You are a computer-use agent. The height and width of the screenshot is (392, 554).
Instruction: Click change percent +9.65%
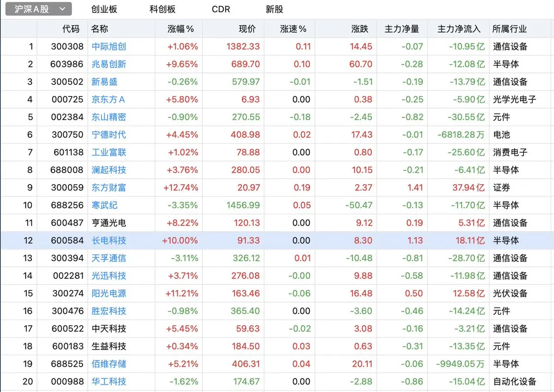point(183,64)
